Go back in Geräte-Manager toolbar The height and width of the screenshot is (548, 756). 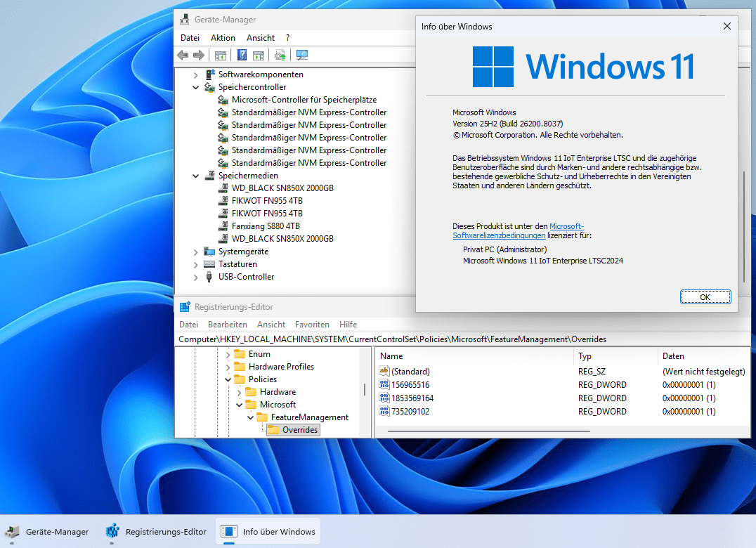[183, 55]
